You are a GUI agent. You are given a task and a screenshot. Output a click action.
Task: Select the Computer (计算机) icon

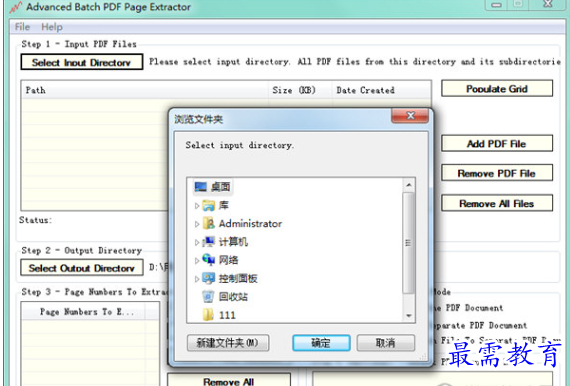coord(208,242)
